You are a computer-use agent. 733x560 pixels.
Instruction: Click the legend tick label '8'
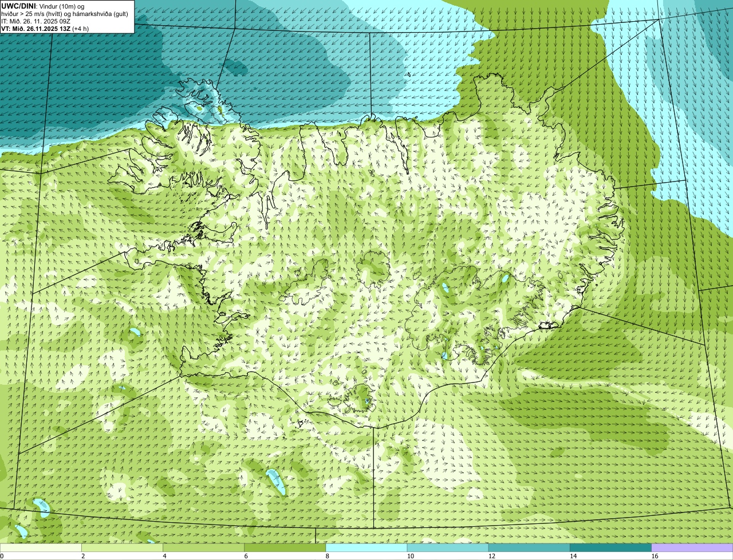coord(327,556)
